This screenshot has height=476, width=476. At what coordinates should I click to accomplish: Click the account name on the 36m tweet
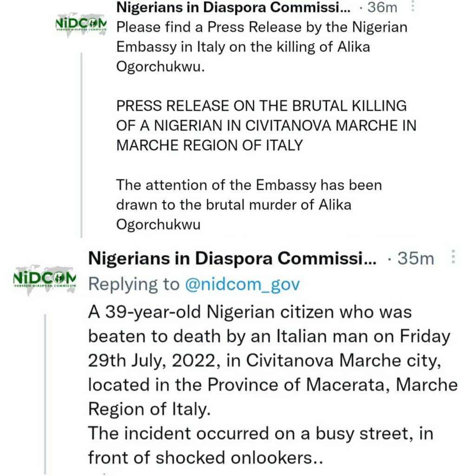click(x=232, y=7)
